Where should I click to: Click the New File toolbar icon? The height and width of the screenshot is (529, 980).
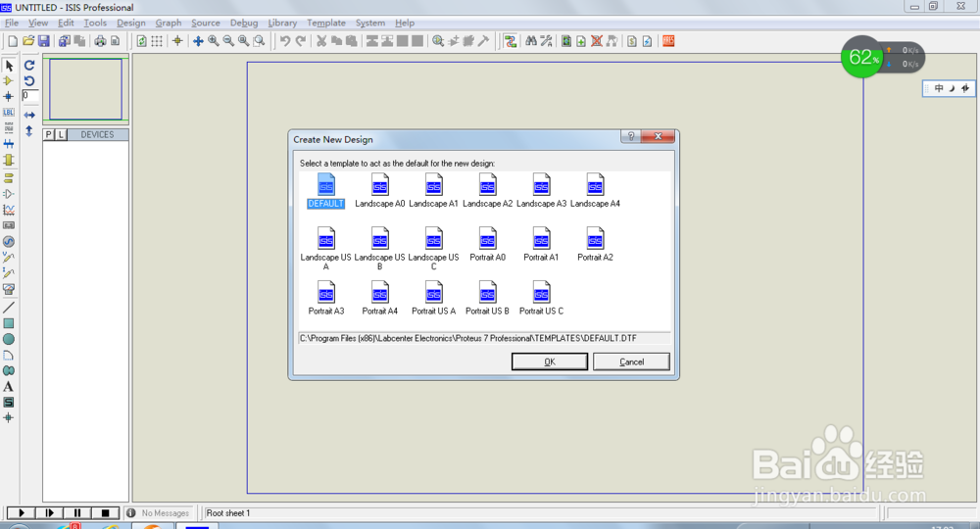[x=13, y=41]
